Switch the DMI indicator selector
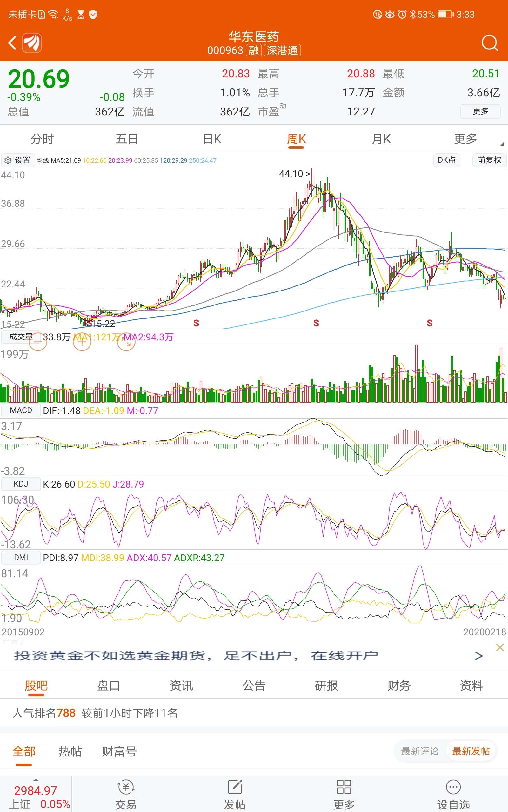Viewport: 508px width, 812px height. pyautogui.click(x=21, y=557)
